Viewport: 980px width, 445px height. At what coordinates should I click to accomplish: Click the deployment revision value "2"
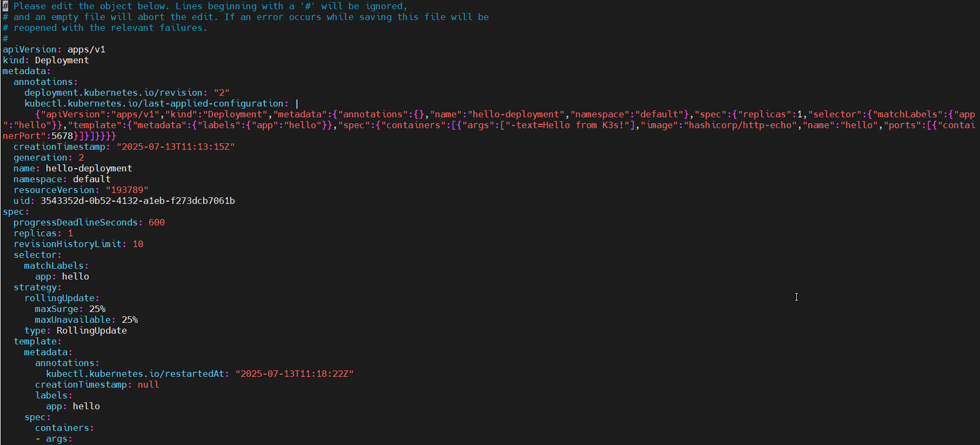point(222,93)
